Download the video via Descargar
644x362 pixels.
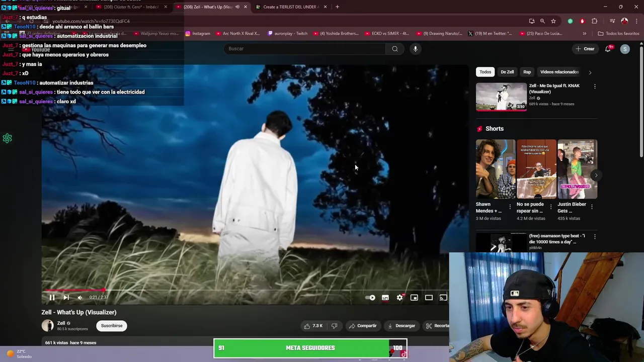(x=401, y=326)
